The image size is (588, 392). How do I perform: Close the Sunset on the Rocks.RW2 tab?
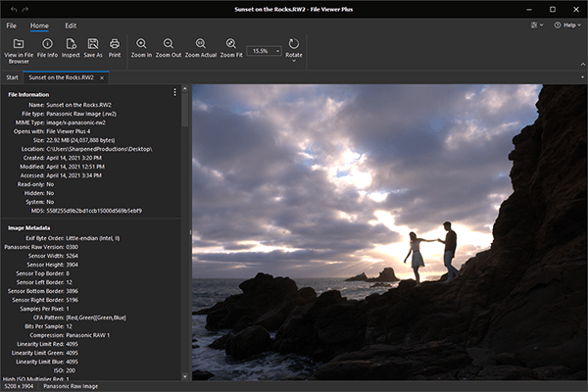tap(102, 78)
